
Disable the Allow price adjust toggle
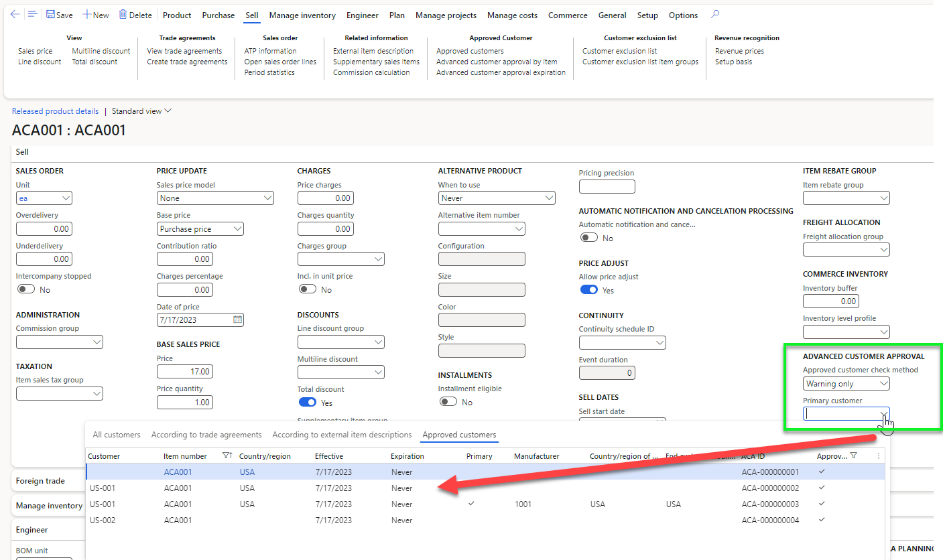click(x=588, y=289)
